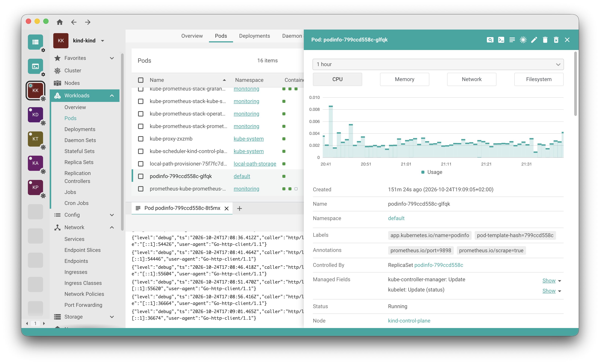Toggle the select-all pods checkbox
Viewport: 600px width, 364px height.
(141, 80)
